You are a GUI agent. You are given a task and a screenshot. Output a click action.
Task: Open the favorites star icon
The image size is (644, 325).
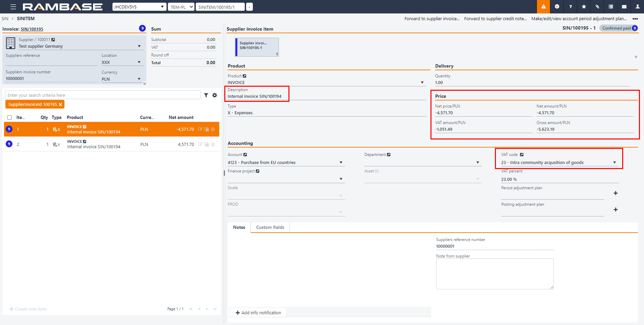coord(584,7)
